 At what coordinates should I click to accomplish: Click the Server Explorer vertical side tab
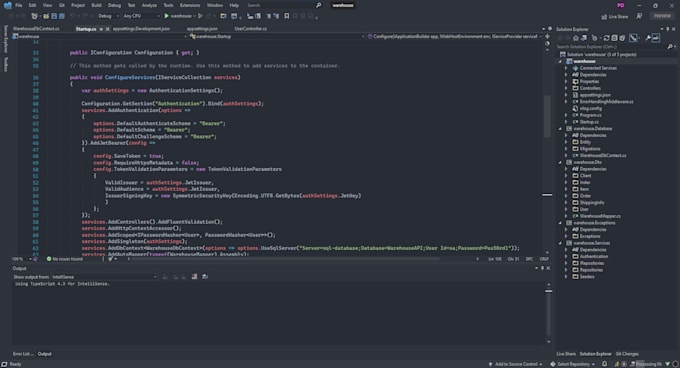click(6, 39)
